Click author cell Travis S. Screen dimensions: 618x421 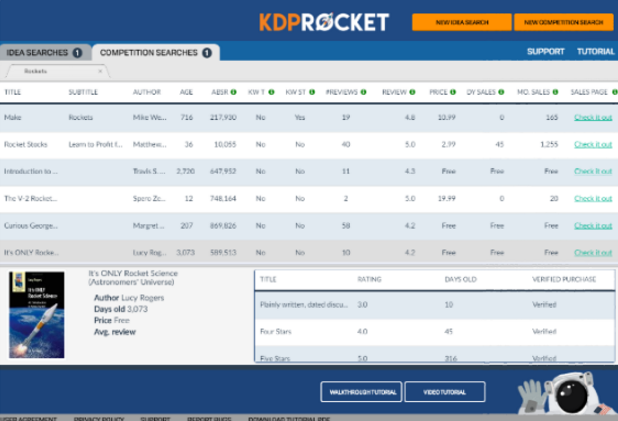coord(149,171)
